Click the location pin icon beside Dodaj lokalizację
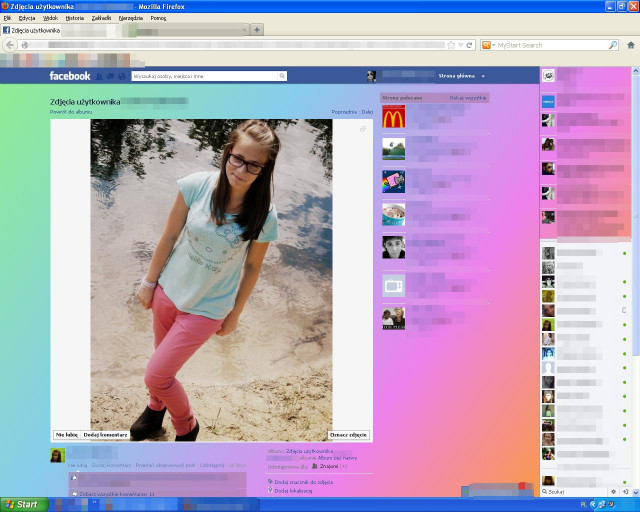 (x=270, y=490)
